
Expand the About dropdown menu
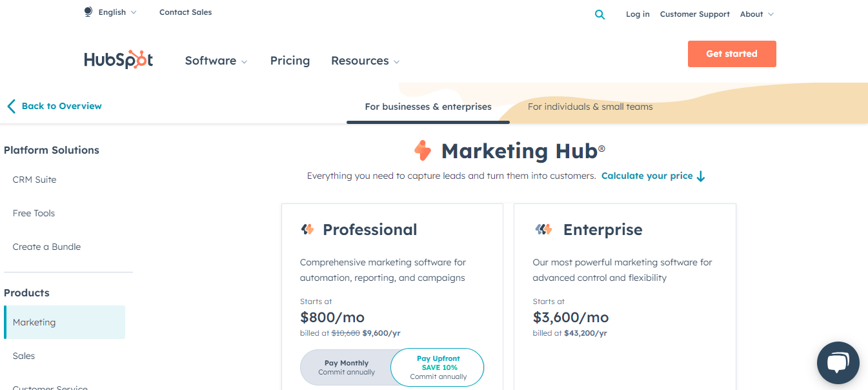[x=756, y=14]
